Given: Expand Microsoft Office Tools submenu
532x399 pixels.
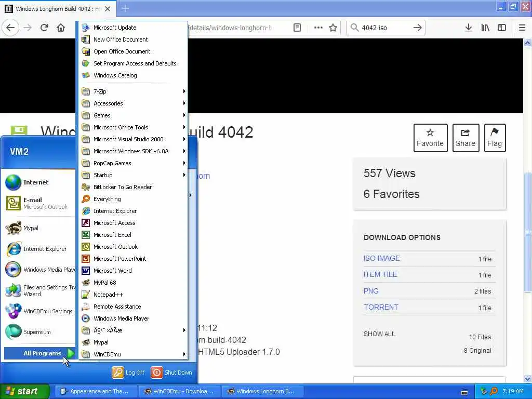Looking at the screenshot, I should coord(133,127).
